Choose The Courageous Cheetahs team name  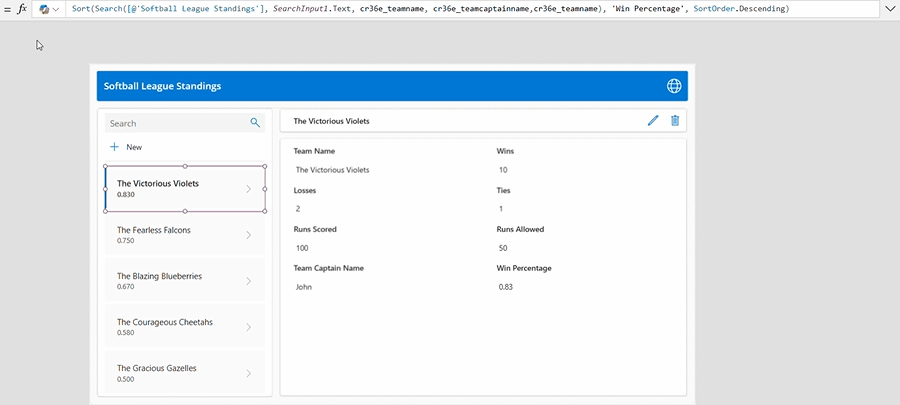(x=164, y=322)
